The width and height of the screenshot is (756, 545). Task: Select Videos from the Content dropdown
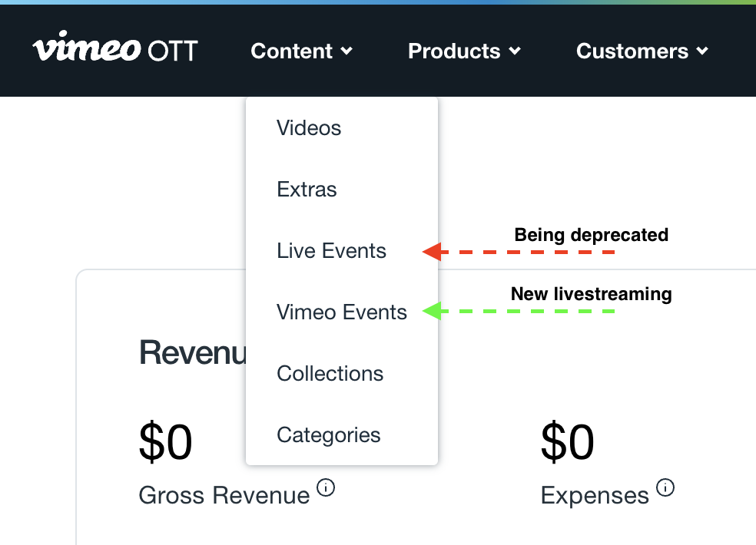coord(309,128)
